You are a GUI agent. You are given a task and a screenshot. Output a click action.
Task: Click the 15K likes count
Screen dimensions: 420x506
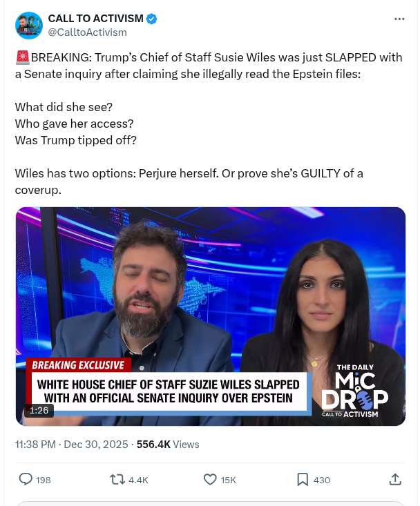pos(228,480)
